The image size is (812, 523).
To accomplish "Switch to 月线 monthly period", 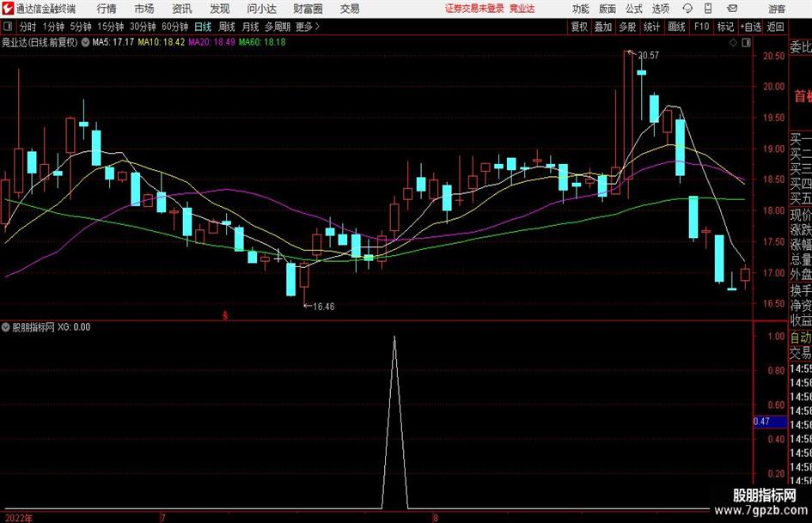I will pos(251,27).
